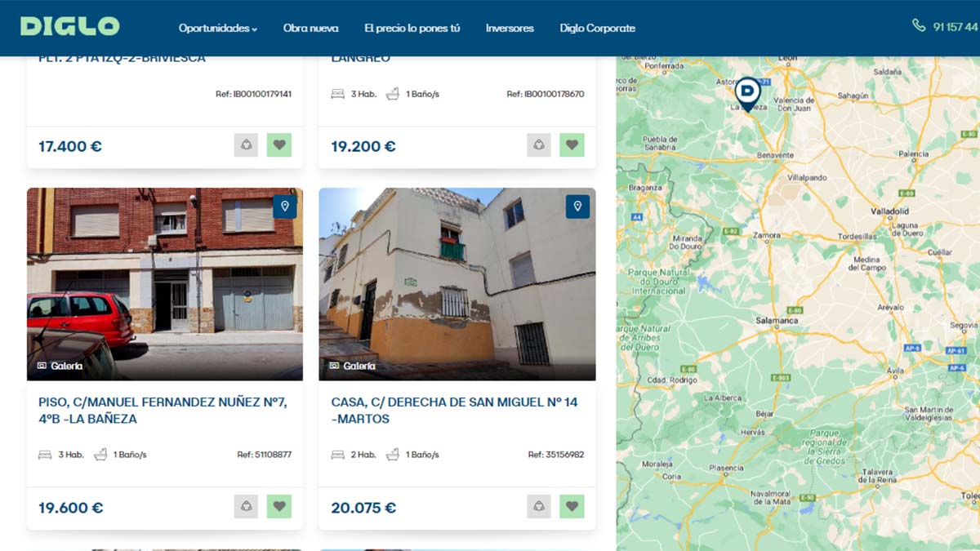This screenshot has width=980, height=551.
Task: Click the Diglo logo
Action: (69, 27)
